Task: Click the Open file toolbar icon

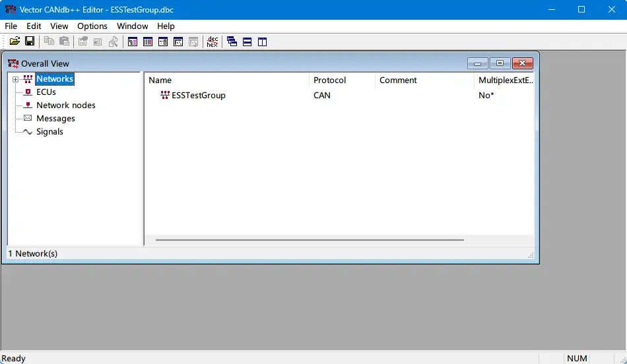Action: (x=15, y=42)
